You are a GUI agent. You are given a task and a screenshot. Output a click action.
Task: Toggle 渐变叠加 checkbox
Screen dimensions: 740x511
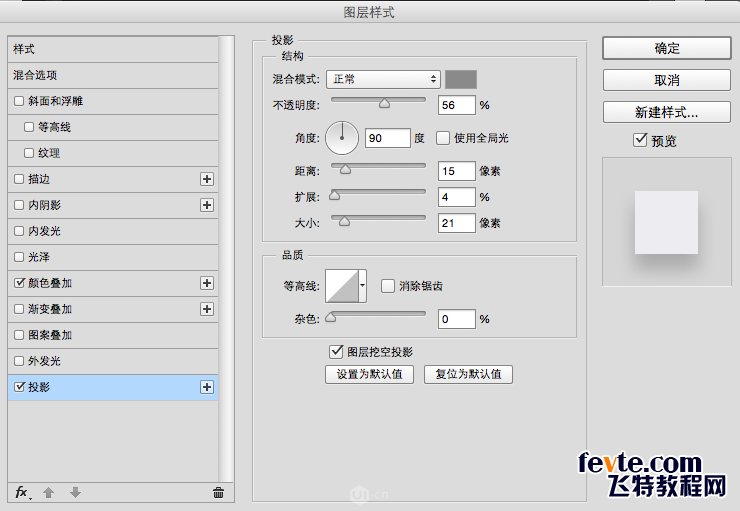pos(19,309)
